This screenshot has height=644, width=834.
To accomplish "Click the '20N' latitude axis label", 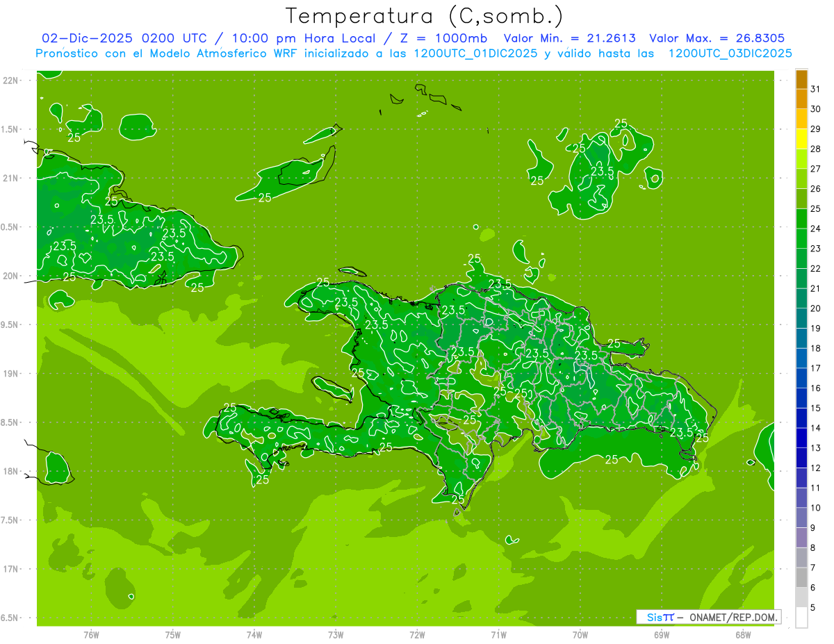I will pos(10,276).
